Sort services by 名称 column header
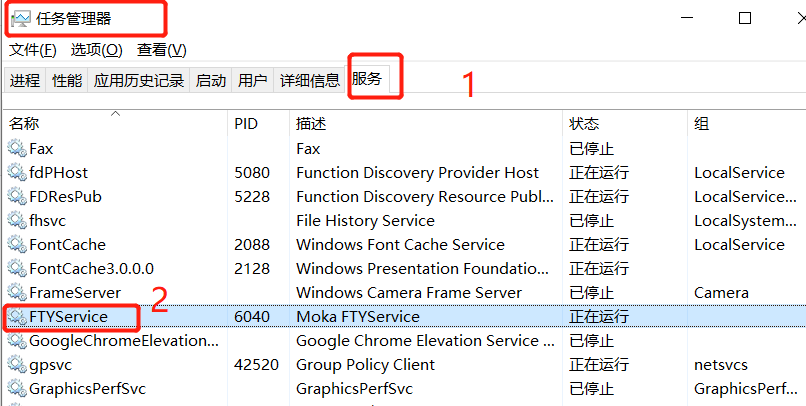This screenshot has height=406, width=806. 24,124
